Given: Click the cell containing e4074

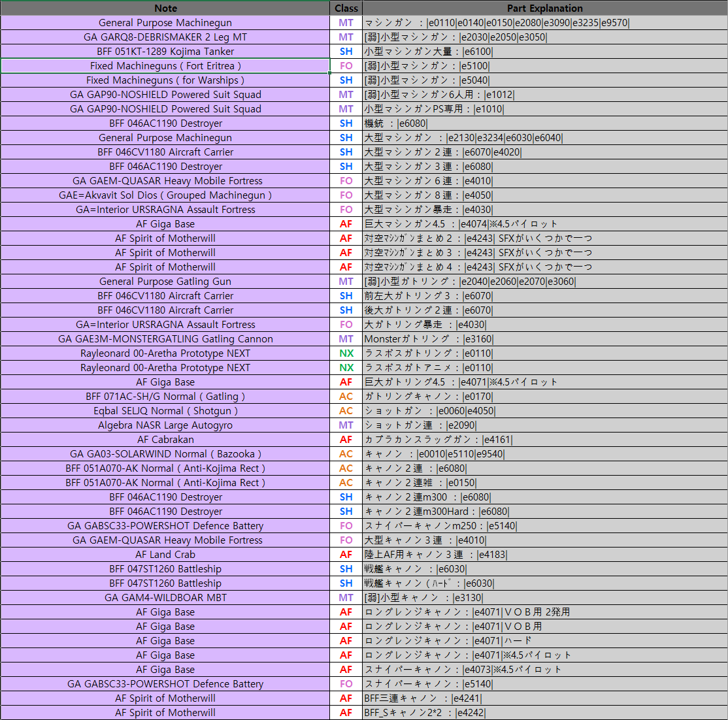Looking at the screenshot, I should 544,224.
